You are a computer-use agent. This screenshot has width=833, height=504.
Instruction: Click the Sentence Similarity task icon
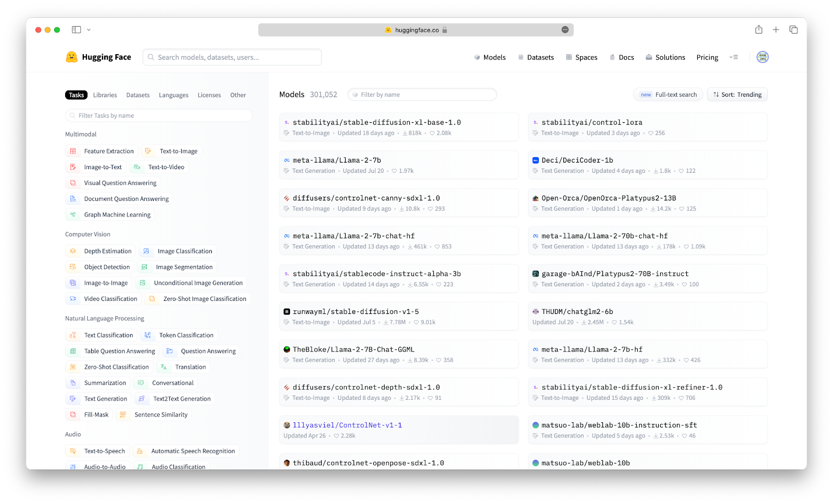point(123,414)
